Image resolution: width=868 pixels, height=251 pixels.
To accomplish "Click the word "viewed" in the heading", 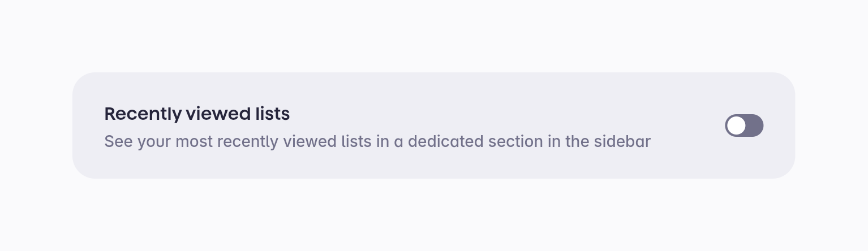I will coord(218,114).
